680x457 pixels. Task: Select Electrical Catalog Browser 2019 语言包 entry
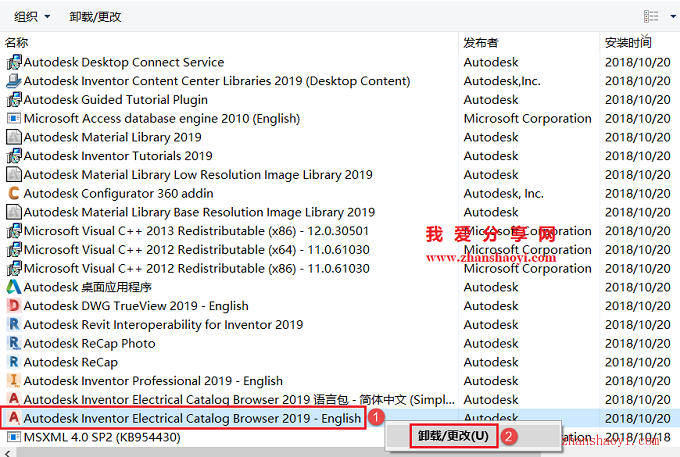tap(239, 399)
